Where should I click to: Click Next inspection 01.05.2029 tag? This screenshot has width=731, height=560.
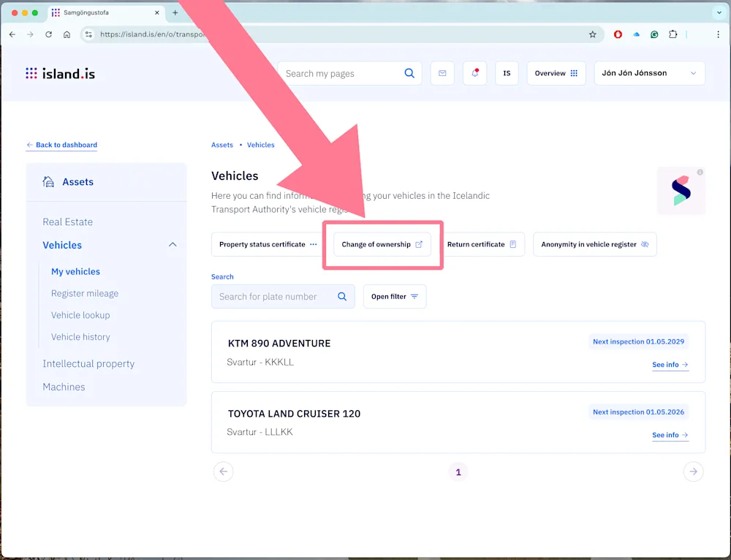click(x=638, y=342)
